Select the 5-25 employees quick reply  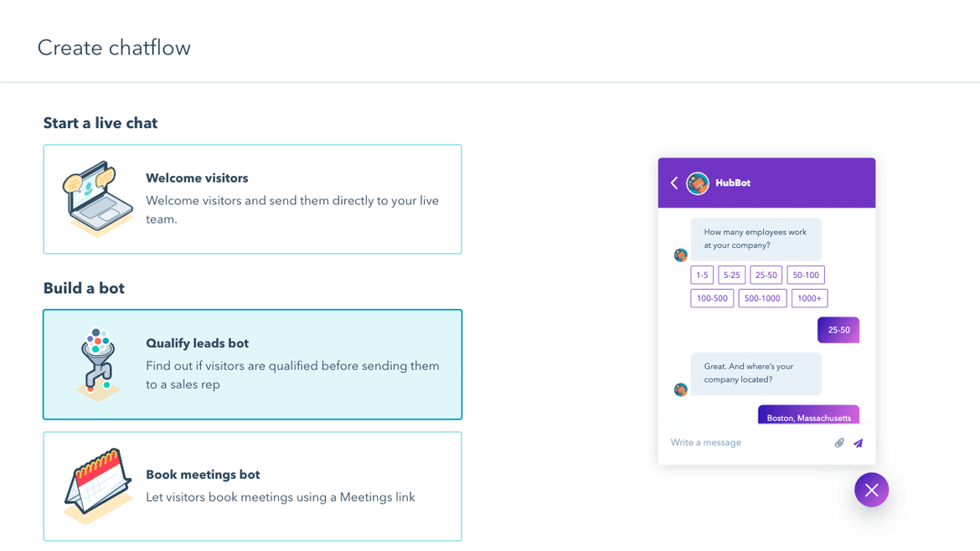(731, 275)
